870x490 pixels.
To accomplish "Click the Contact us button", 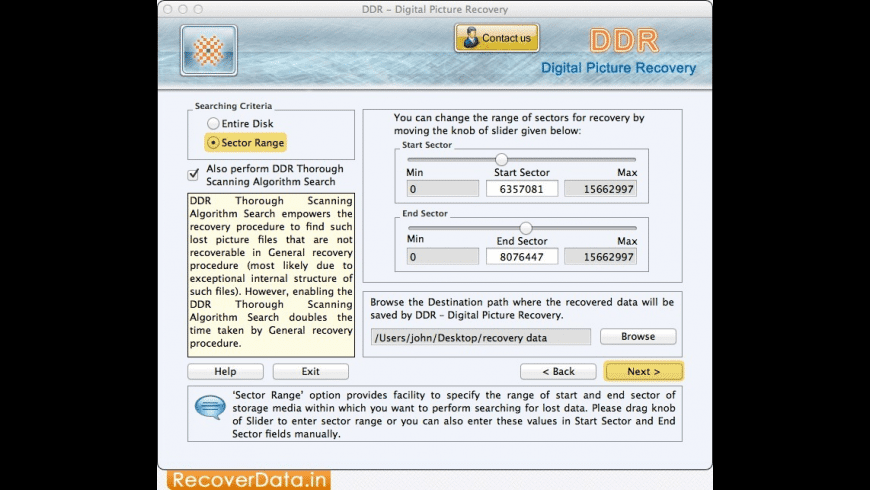I will [x=497, y=38].
